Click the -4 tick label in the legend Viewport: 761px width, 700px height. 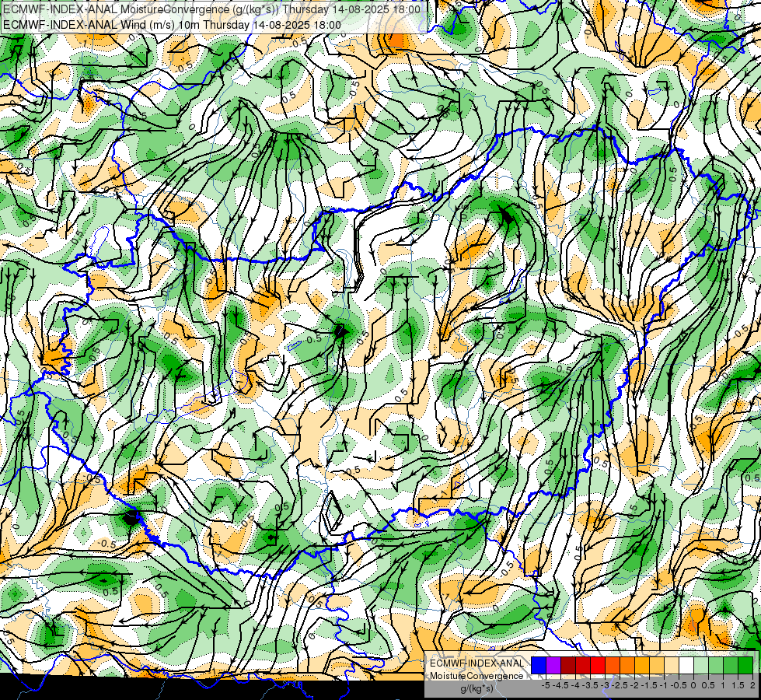point(575,685)
